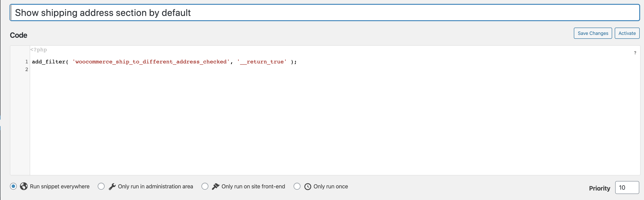The height and width of the screenshot is (200, 644).
Task: Click the clock icon for run once
Action: [308, 186]
